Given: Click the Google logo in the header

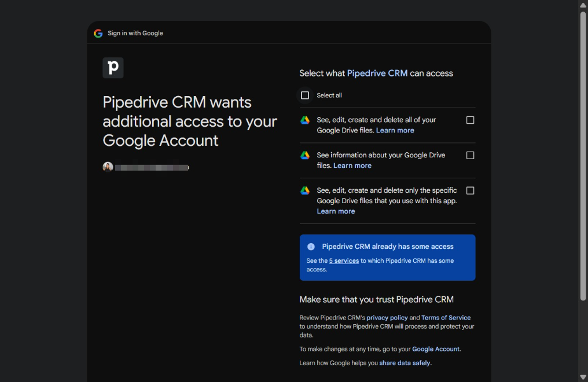Looking at the screenshot, I should pyautogui.click(x=98, y=34).
